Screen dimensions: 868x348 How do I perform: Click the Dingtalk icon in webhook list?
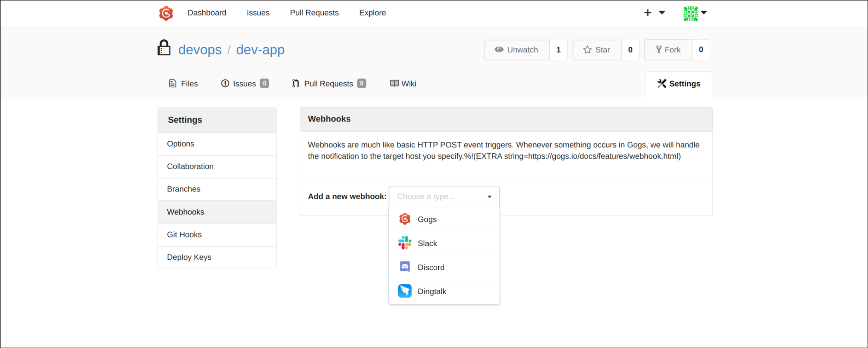coord(405,291)
